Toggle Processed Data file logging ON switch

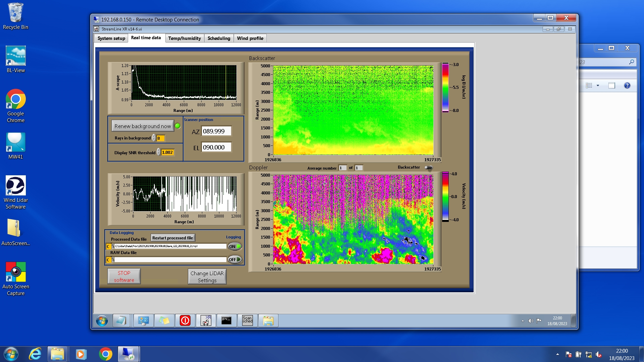[235, 246]
